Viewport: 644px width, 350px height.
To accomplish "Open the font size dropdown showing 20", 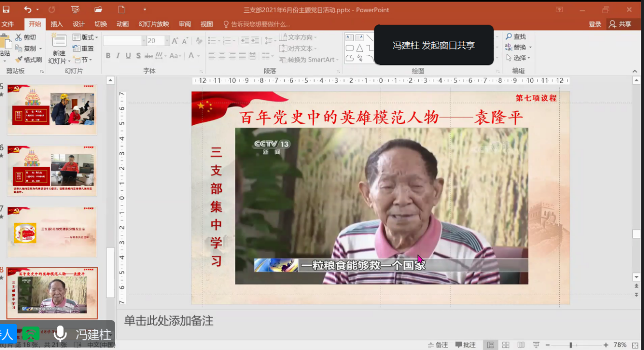I will [167, 41].
